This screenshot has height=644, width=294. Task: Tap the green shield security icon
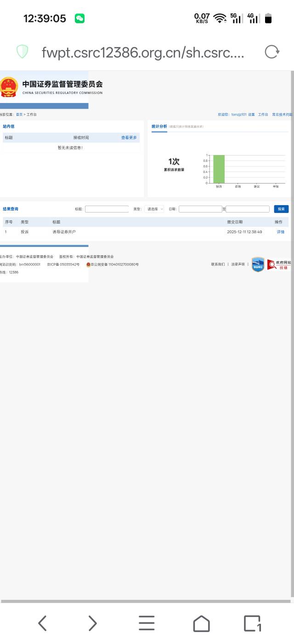point(23,52)
